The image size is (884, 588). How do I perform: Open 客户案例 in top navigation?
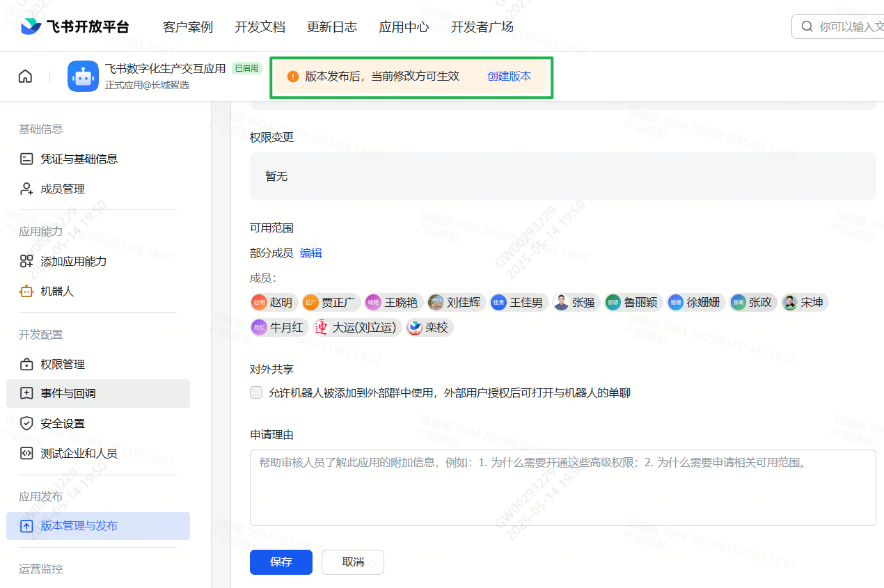[188, 27]
